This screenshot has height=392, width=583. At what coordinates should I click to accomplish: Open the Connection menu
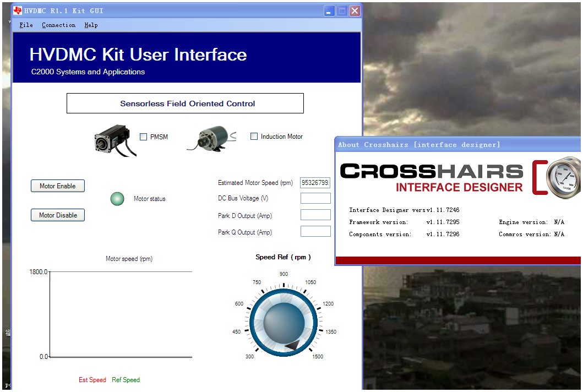coord(58,25)
